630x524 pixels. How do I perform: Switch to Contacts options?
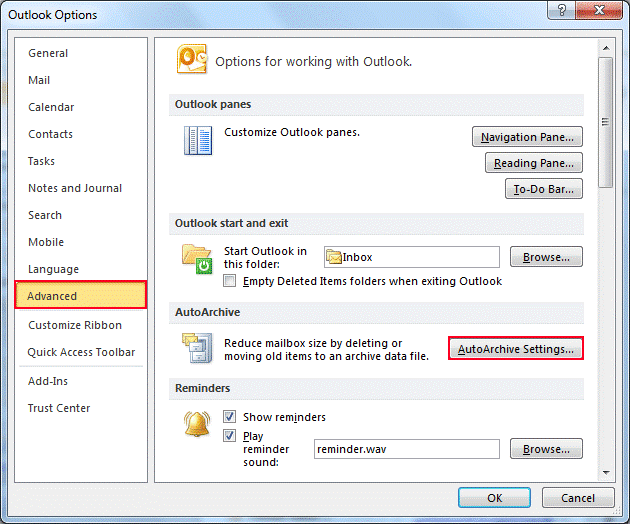81,134
